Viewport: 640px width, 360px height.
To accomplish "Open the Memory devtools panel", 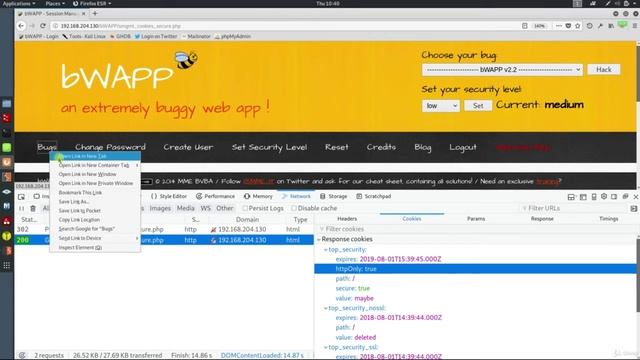I will tap(258, 196).
